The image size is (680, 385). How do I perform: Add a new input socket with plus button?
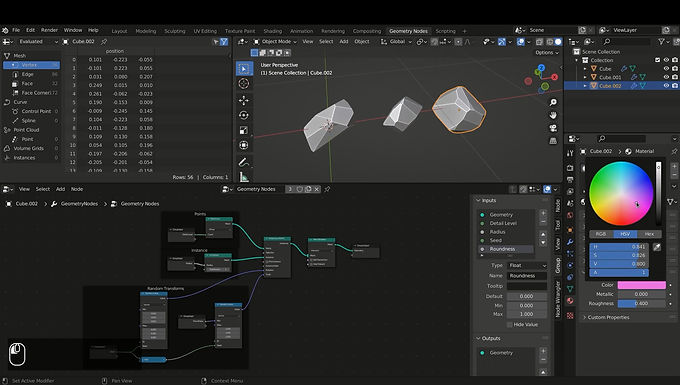[x=543, y=213]
